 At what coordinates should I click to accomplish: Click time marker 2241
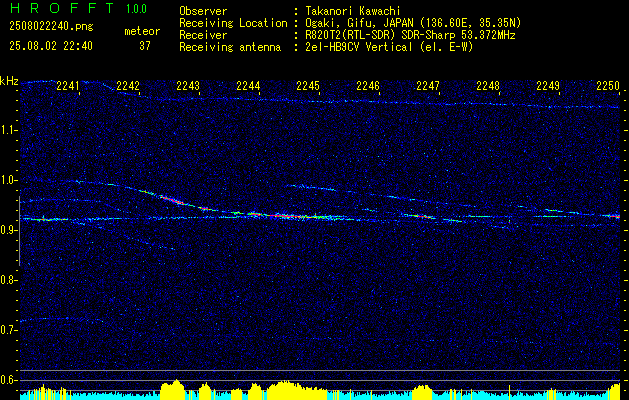click(68, 85)
